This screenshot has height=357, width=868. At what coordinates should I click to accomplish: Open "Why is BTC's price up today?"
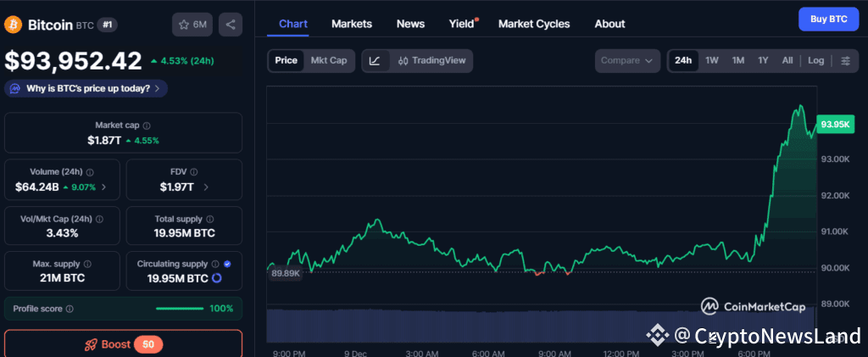pyautogui.click(x=86, y=88)
